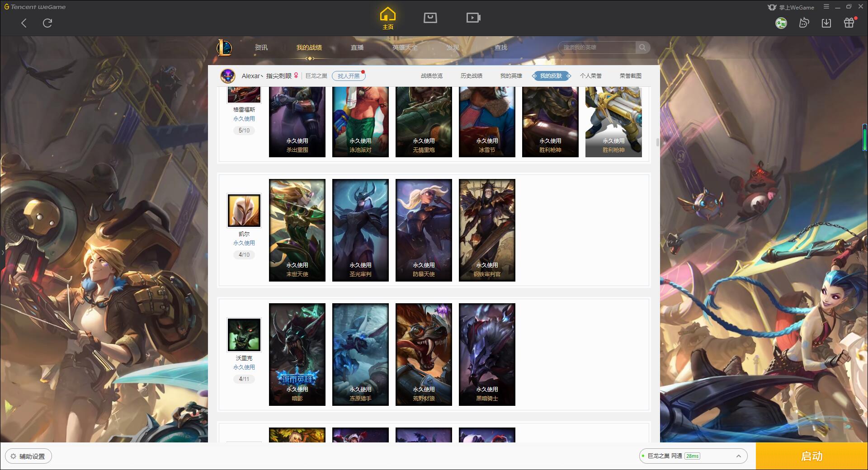The height and width of the screenshot is (470, 868).
Task: Open the 泳池派对 skin card
Action: (360, 122)
